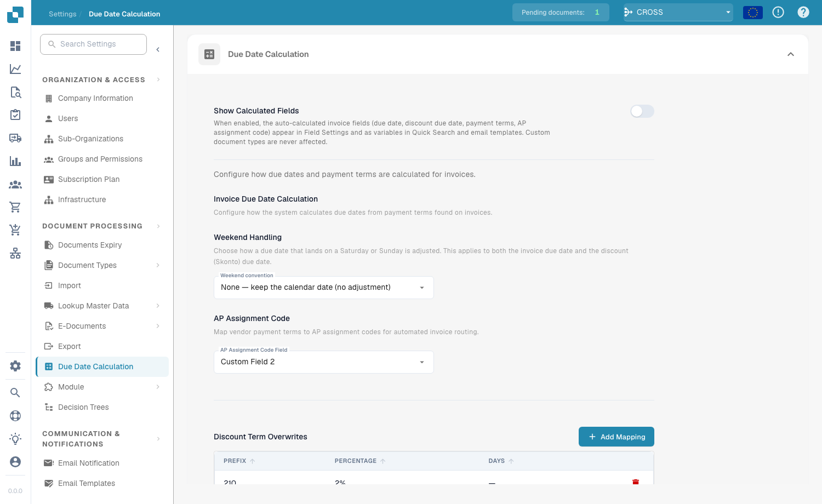Collapse the Organization & Access section
Image resolution: width=822 pixels, height=504 pixels.
pyautogui.click(x=158, y=80)
